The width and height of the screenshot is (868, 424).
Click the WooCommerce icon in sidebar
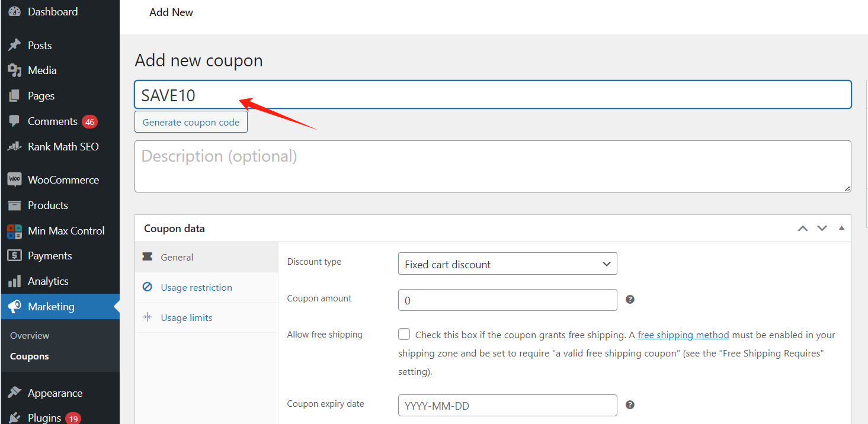[x=15, y=179]
